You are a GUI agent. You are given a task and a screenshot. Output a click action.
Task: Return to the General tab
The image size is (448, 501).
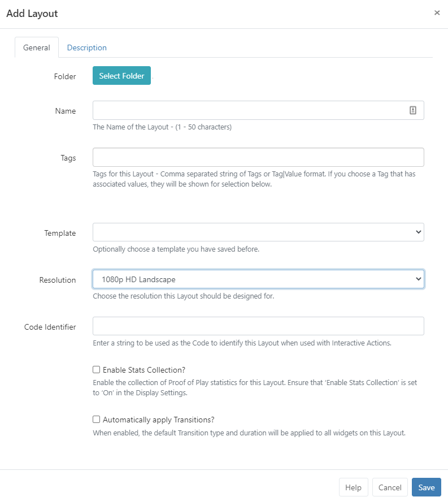click(36, 47)
